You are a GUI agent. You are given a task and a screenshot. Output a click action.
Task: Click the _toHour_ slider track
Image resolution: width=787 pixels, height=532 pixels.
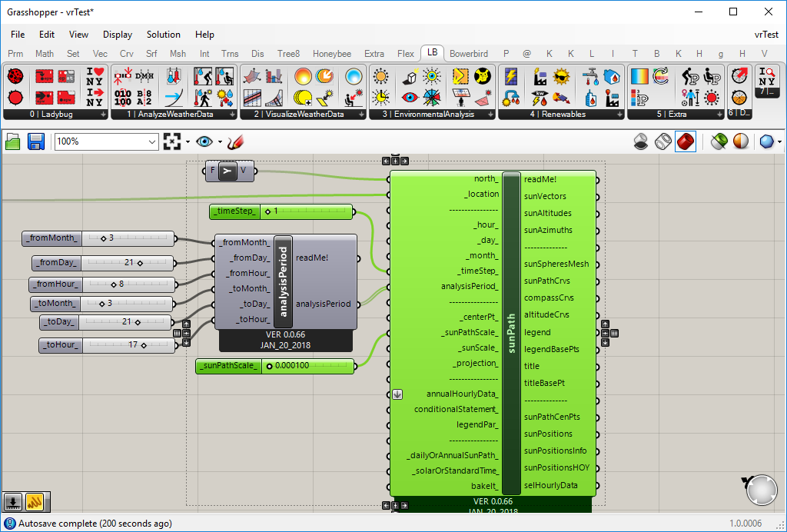128,344
